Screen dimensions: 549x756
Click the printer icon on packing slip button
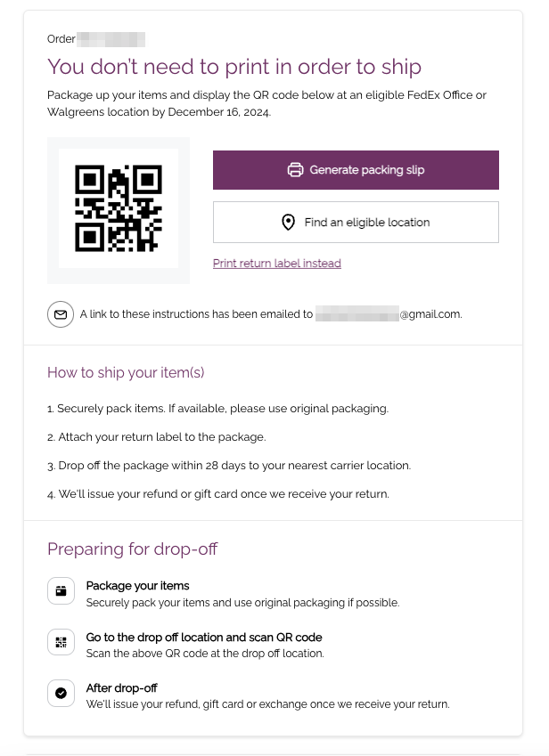[x=295, y=170]
